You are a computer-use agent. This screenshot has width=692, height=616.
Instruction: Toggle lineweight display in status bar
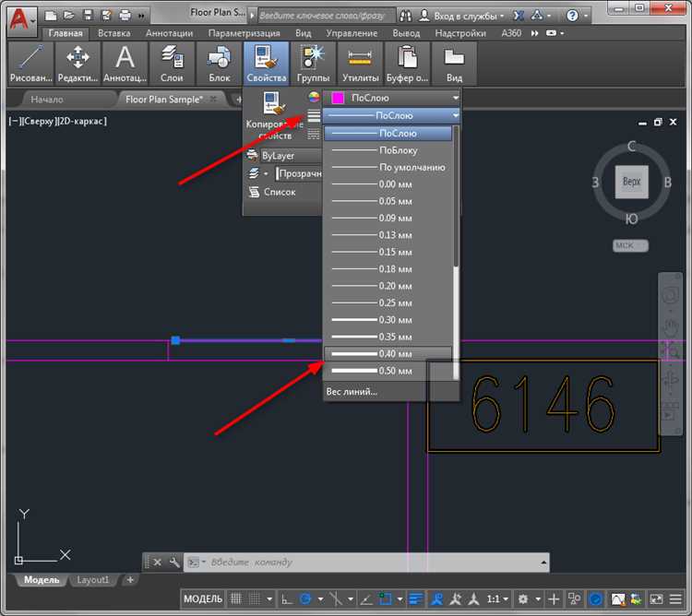coord(416,598)
